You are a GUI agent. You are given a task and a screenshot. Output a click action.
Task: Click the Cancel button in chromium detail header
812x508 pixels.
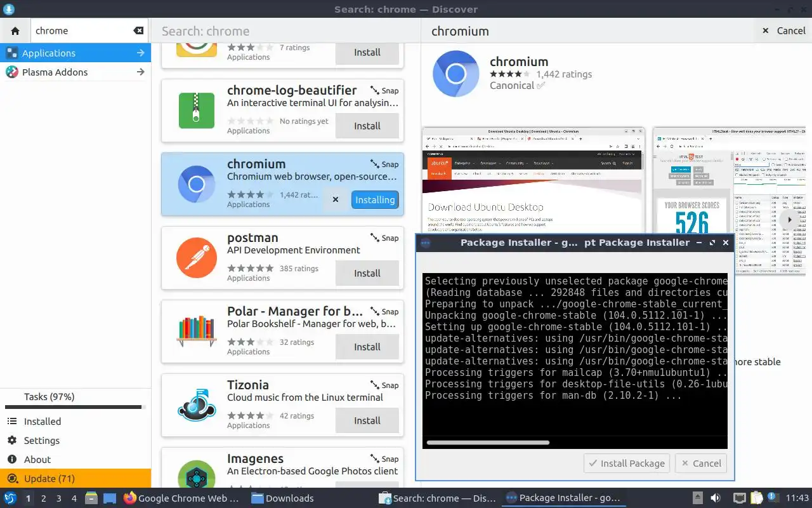pyautogui.click(x=783, y=30)
